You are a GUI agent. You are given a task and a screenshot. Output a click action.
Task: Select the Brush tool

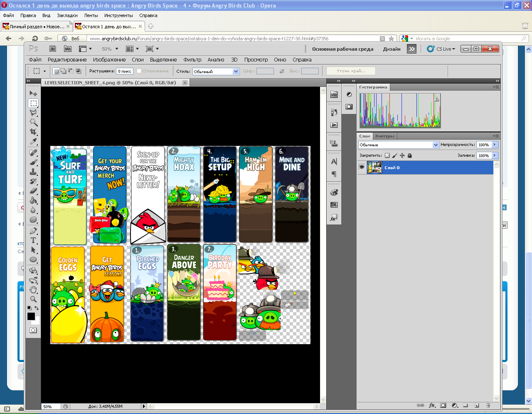click(33, 162)
